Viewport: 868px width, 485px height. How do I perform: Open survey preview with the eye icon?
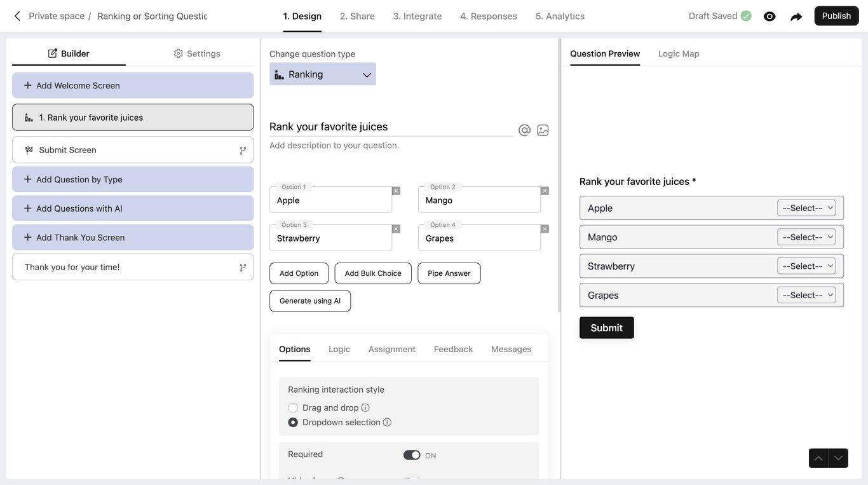[770, 17]
